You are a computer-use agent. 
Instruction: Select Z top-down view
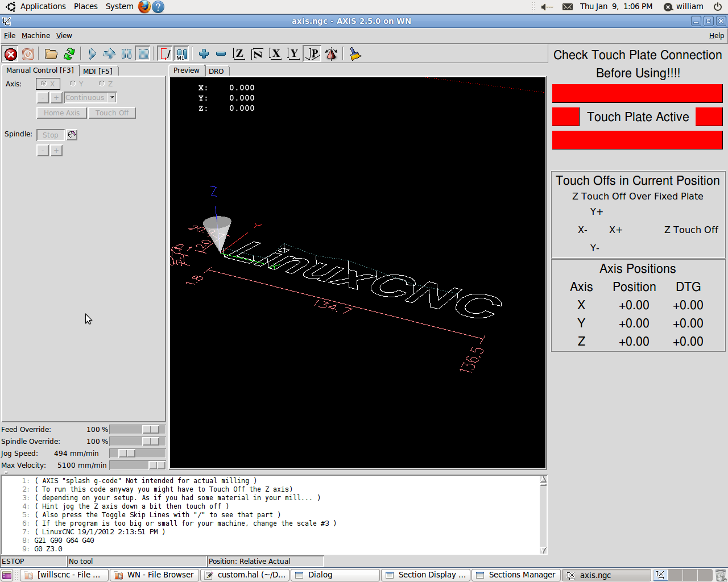[239, 54]
